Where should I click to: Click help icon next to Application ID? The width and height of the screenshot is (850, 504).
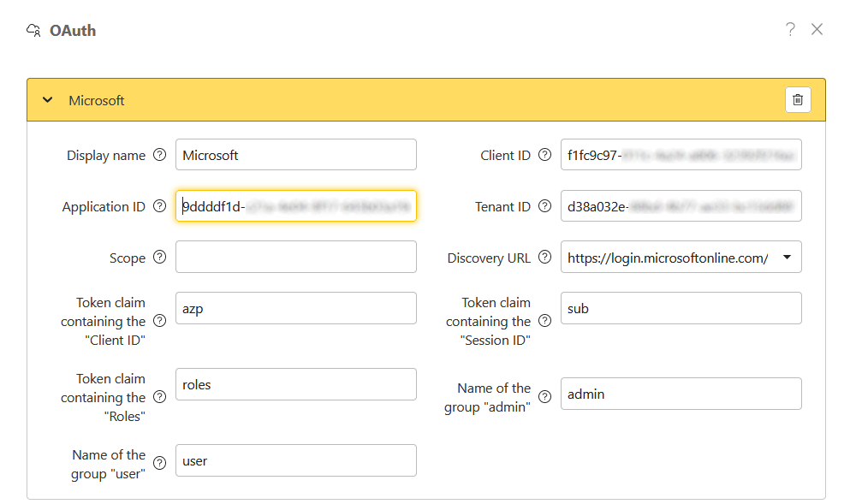tap(159, 206)
